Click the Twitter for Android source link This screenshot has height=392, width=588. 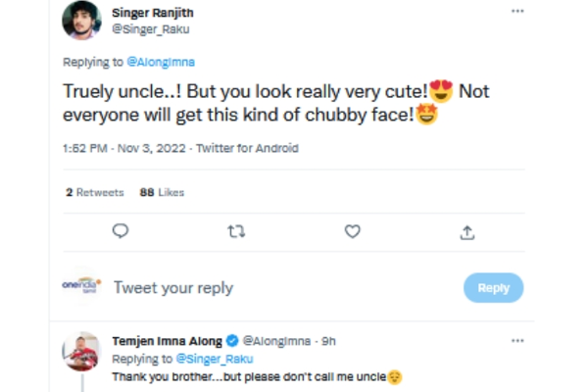[x=247, y=149]
